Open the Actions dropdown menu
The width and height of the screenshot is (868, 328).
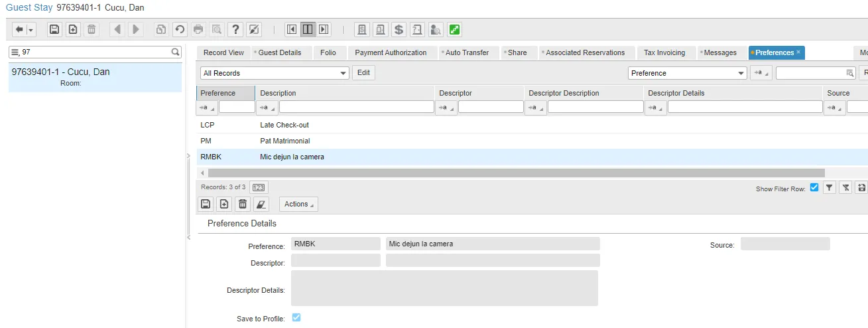click(x=298, y=204)
